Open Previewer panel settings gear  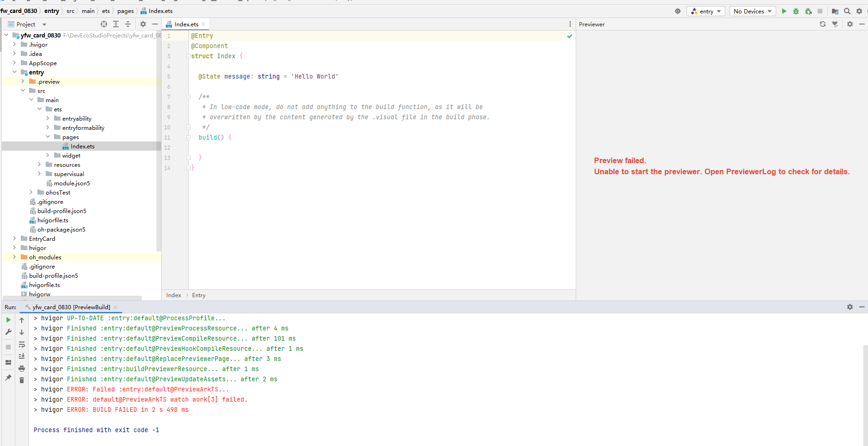pos(850,24)
